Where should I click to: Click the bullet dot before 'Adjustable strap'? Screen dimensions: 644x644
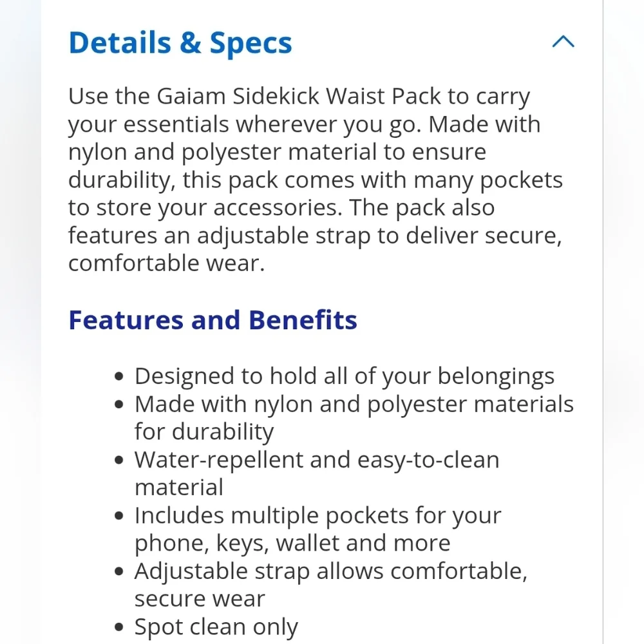click(119, 571)
